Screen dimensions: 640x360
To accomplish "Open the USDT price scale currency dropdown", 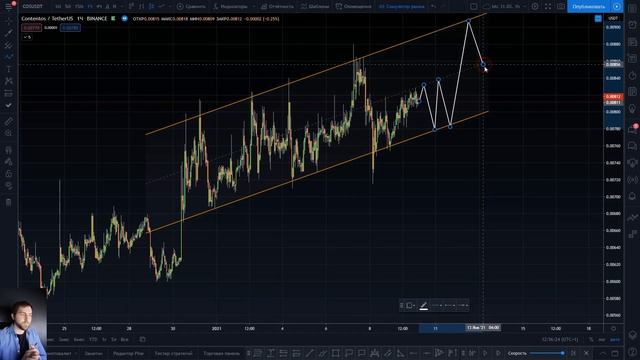I will tap(613, 18).
